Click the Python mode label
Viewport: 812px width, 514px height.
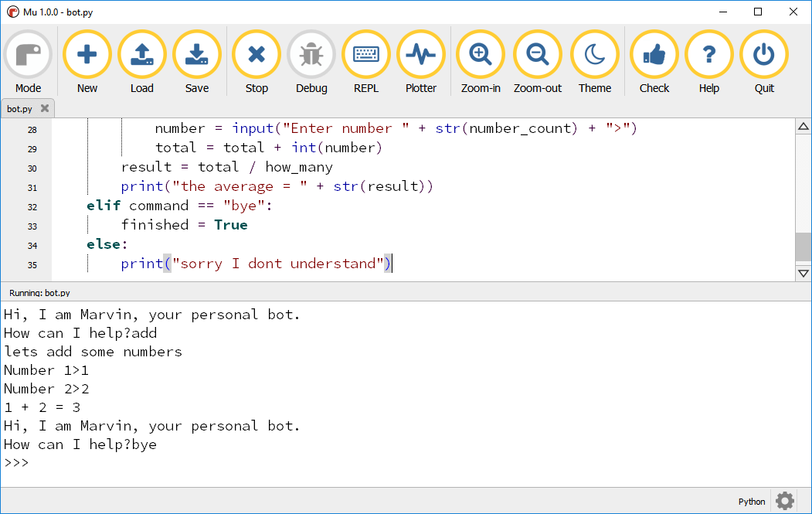tap(750, 501)
